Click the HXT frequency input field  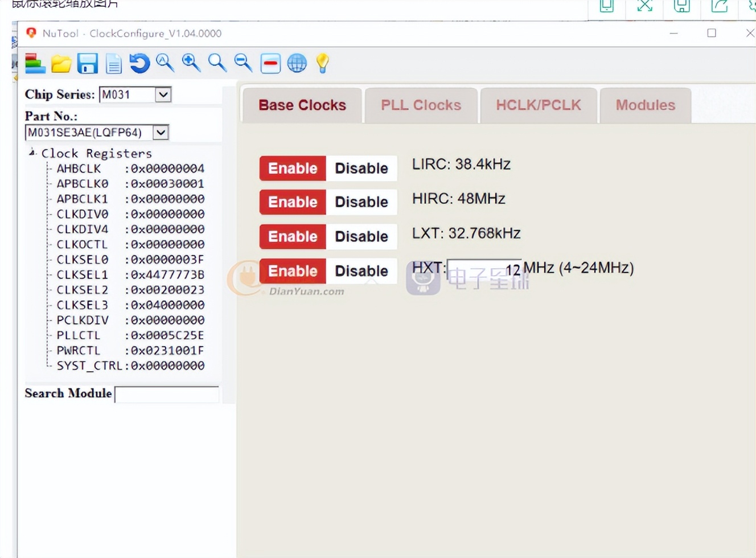pyautogui.click(x=484, y=268)
